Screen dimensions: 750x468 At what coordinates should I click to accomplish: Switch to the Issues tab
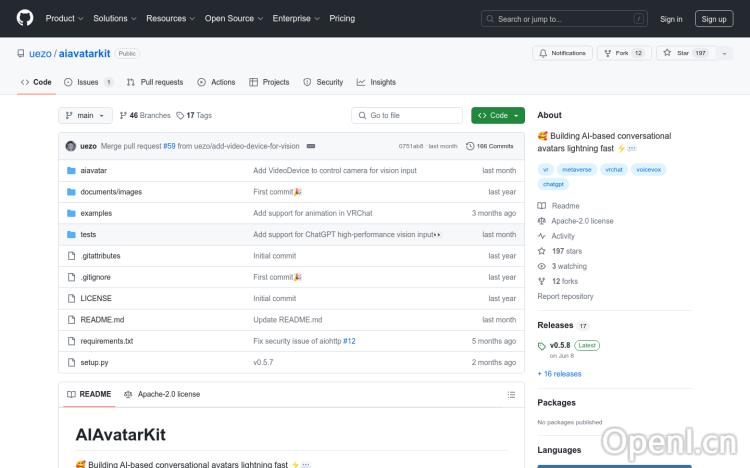88,82
